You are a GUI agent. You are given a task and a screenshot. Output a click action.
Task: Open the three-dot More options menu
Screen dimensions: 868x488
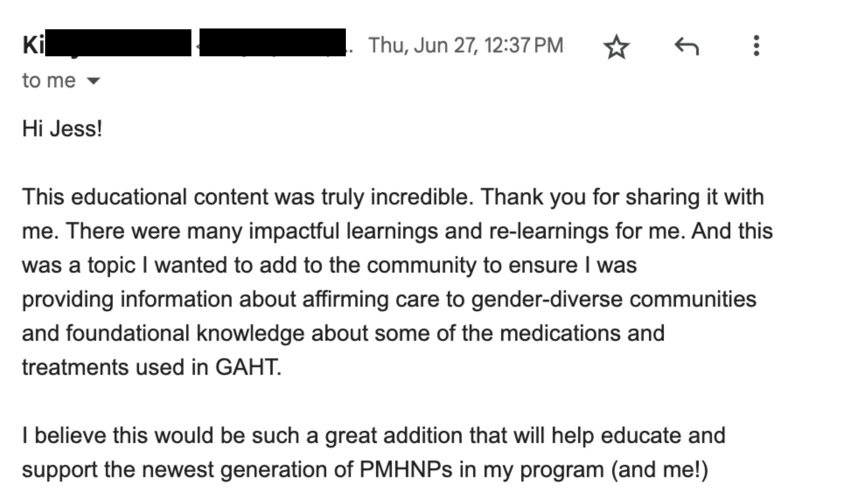pos(756,46)
